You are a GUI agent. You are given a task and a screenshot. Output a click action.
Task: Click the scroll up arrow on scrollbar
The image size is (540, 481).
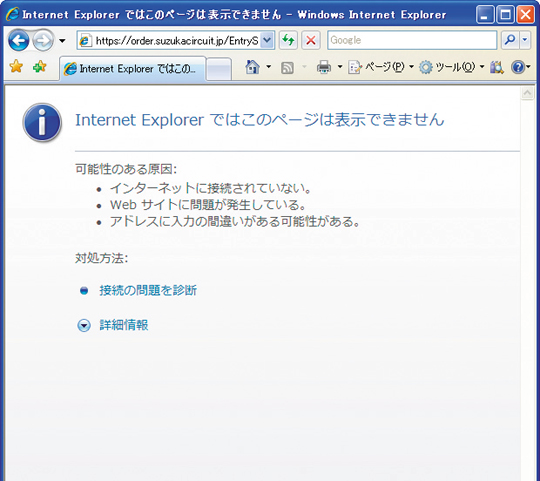pyautogui.click(x=527, y=93)
